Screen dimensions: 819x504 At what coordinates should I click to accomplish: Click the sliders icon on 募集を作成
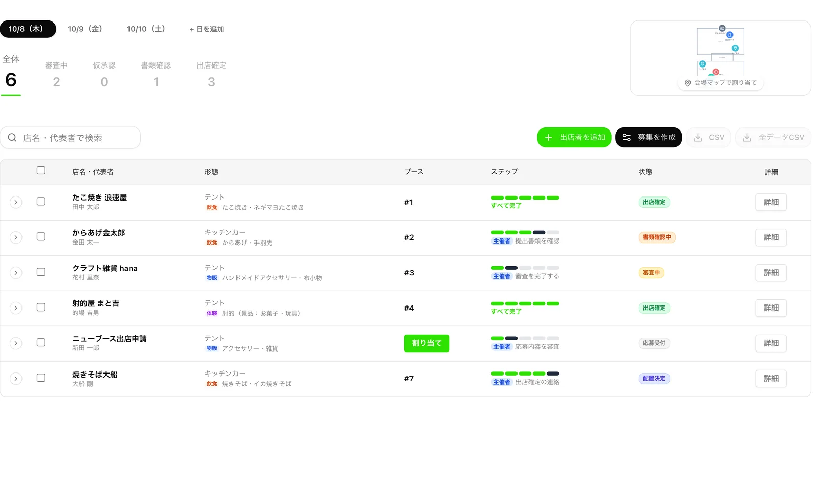pyautogui.click(x=627, y=137)
